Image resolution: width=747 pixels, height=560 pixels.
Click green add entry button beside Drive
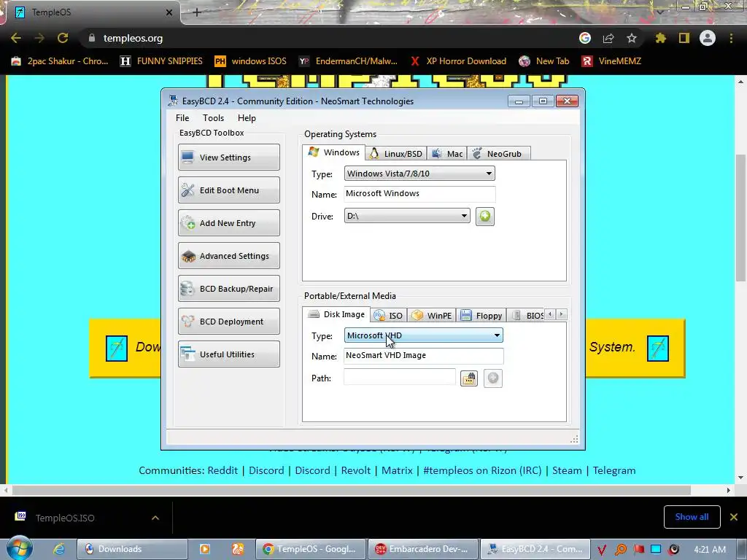(484, 216)
